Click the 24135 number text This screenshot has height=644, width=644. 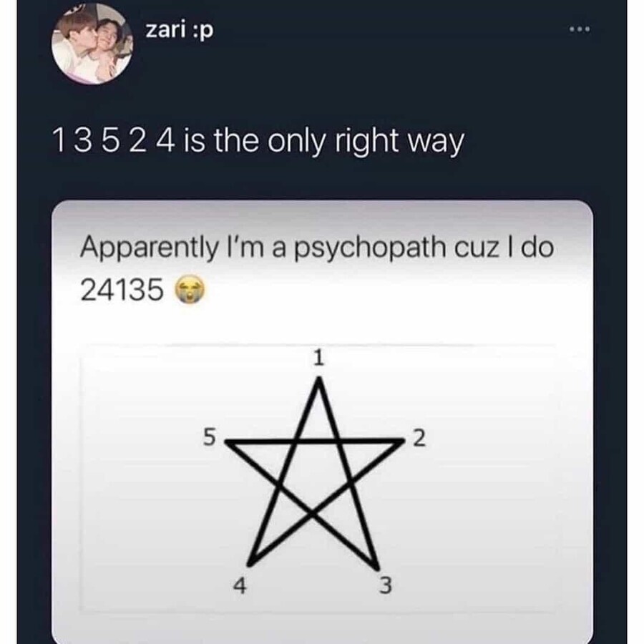[122, 290]
